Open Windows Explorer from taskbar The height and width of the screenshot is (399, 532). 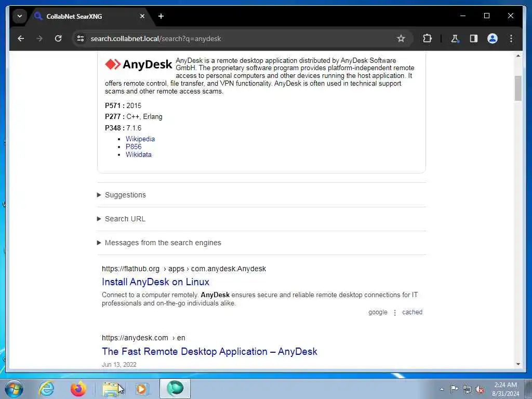[x=111, y=389]
